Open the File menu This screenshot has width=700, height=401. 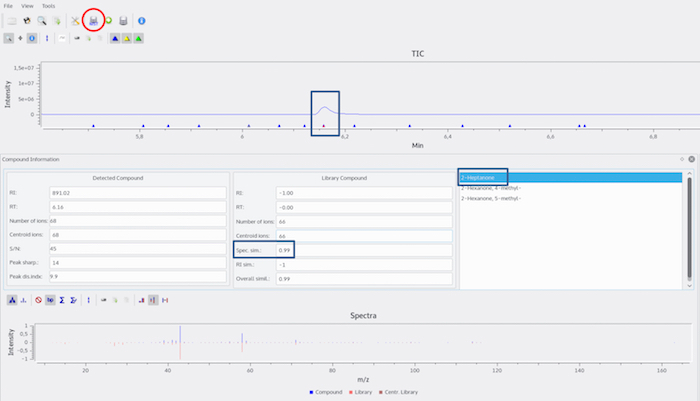point(9,6)
